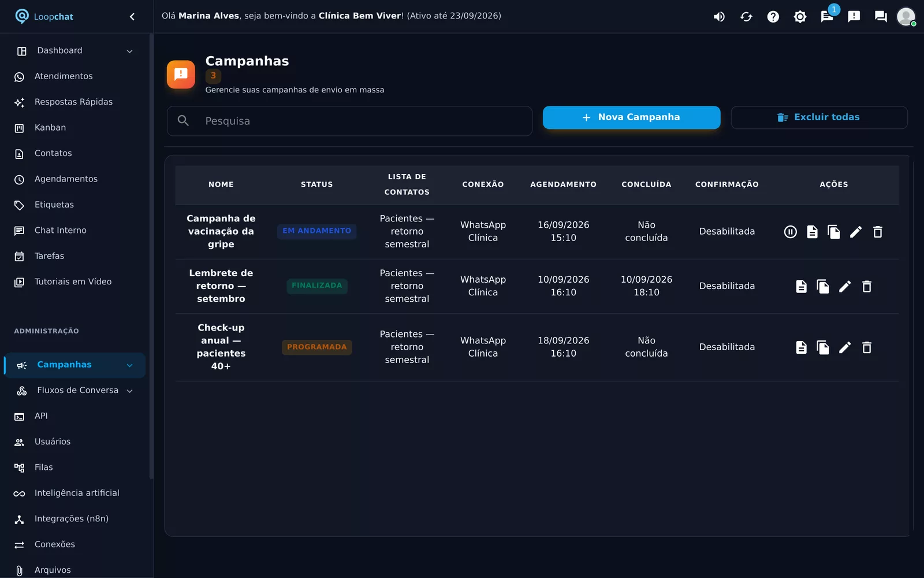The height and width of the screenshot is (578, 924).
Task: Click the orange Campanhas header icon
Action: [181, 75]
